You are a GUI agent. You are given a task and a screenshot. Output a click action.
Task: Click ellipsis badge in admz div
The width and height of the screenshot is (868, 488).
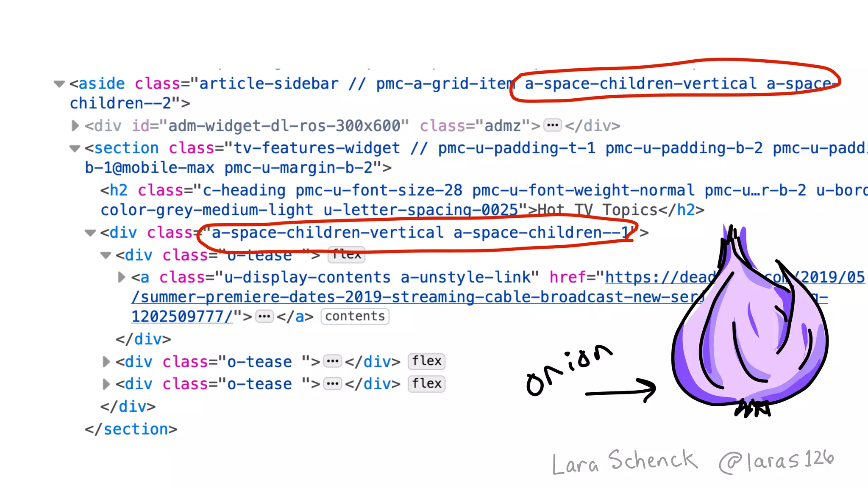tap(552, 125)
